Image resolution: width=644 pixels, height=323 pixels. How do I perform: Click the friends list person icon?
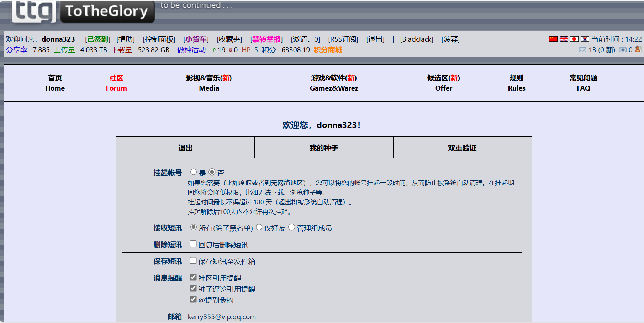coord(638,49)
